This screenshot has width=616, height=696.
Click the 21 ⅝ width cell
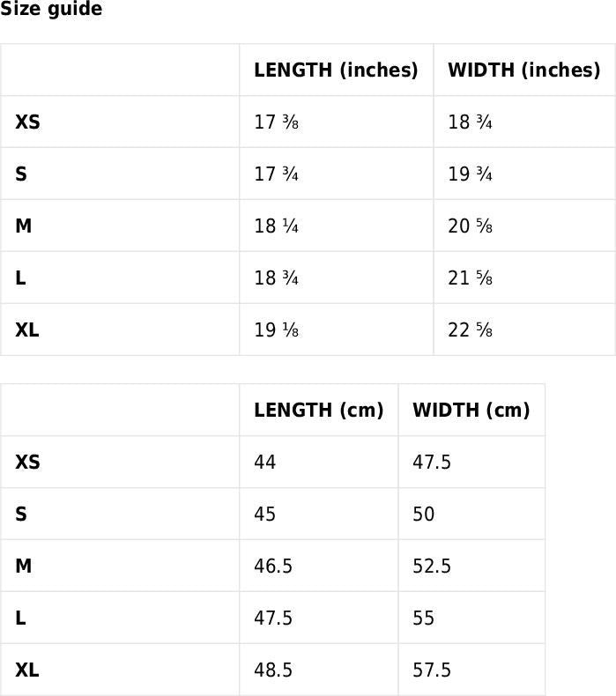coord(470,278)
